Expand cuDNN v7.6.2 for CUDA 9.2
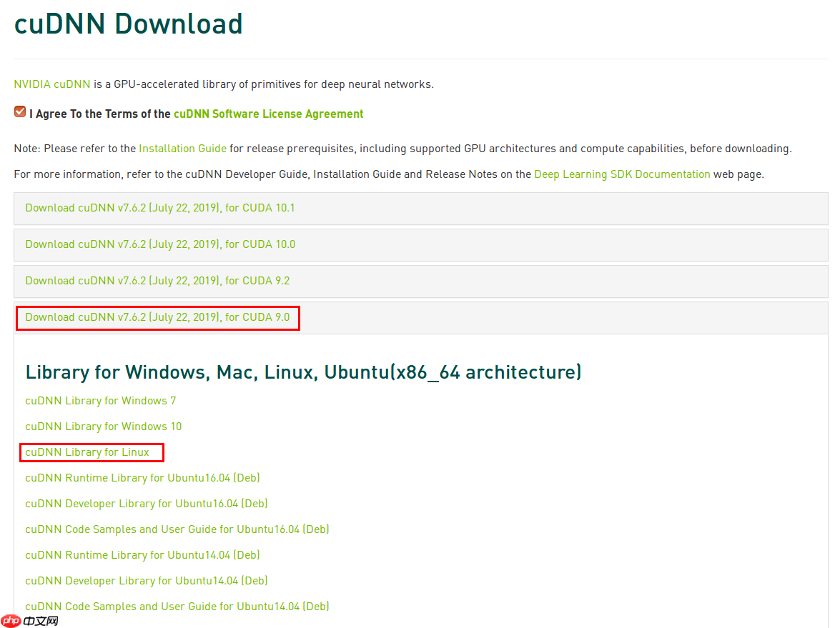Viewport: 840px width, 628px height. pyautogui.click(x=157, y=281)
